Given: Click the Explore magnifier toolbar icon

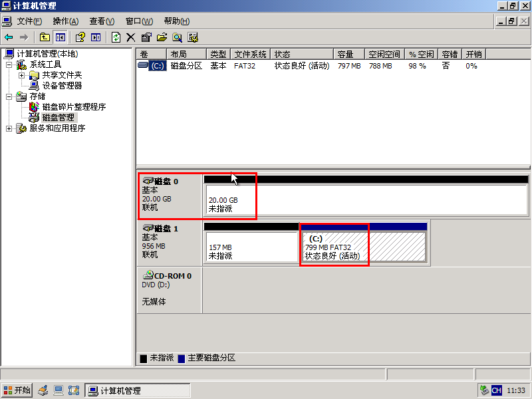Looking at the screenshot, I should click(x=177, y=37).
